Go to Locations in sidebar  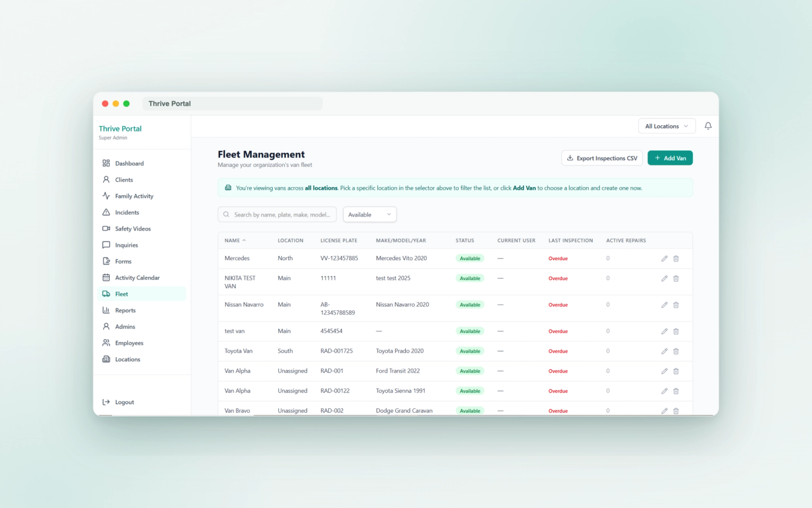click(x=142, y=359)
